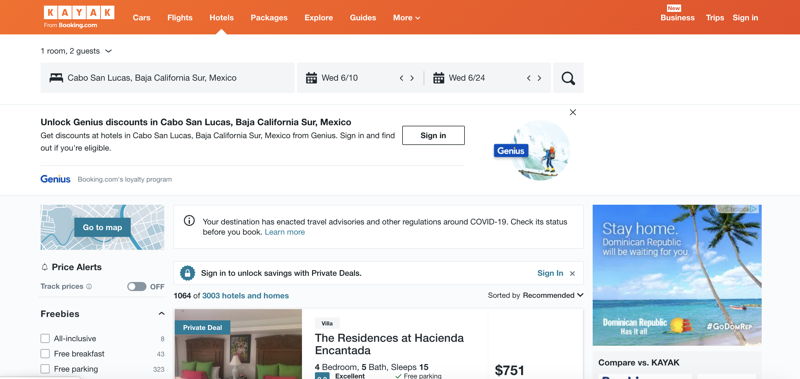Check the Free parking filter
Viewport: 800px width, 379px height.
[x=45, y=369]
